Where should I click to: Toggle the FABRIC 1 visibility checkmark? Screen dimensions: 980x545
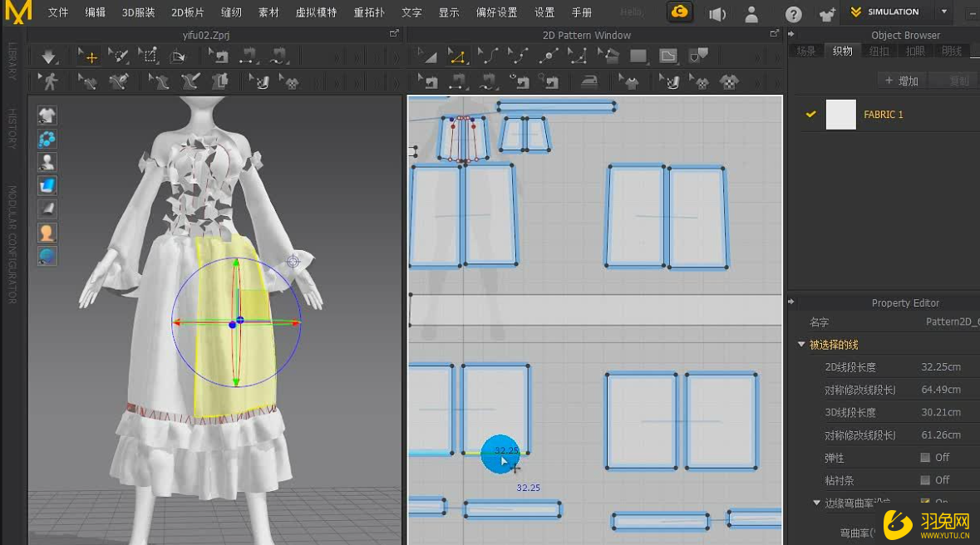pos(809,114)
